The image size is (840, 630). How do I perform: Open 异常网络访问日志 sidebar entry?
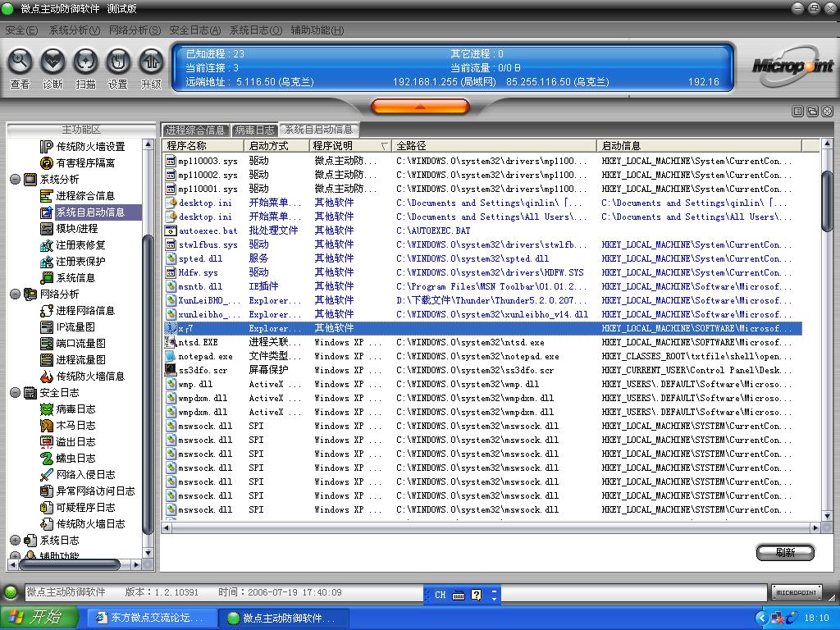pyautogui.click(x=95, y=491)
